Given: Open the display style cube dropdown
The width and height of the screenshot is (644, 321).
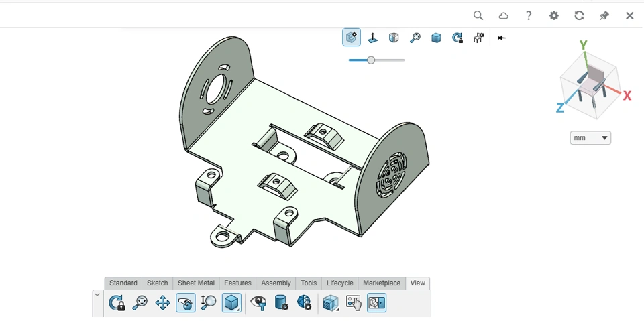Looking at the screenshot, I should click(x=231, y=303).
